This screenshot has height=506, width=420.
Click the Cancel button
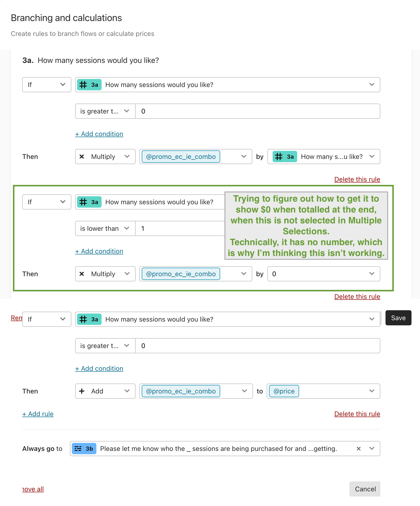365,489
